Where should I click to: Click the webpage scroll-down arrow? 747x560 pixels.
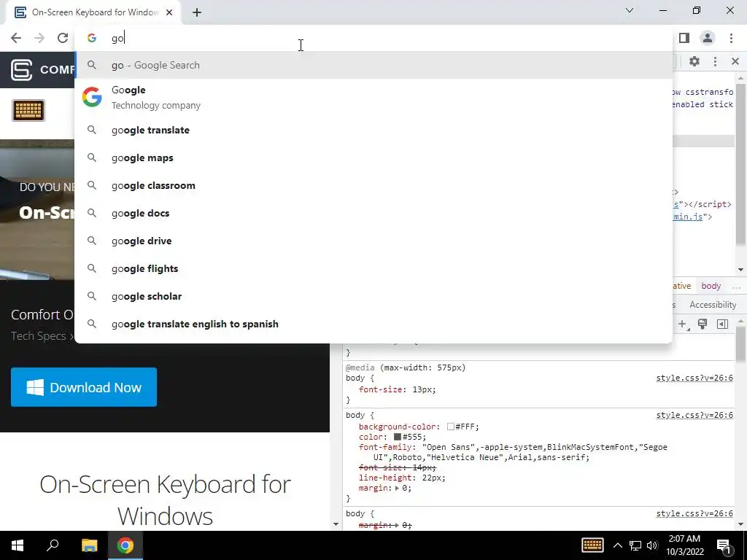click(x=336, y=524)
